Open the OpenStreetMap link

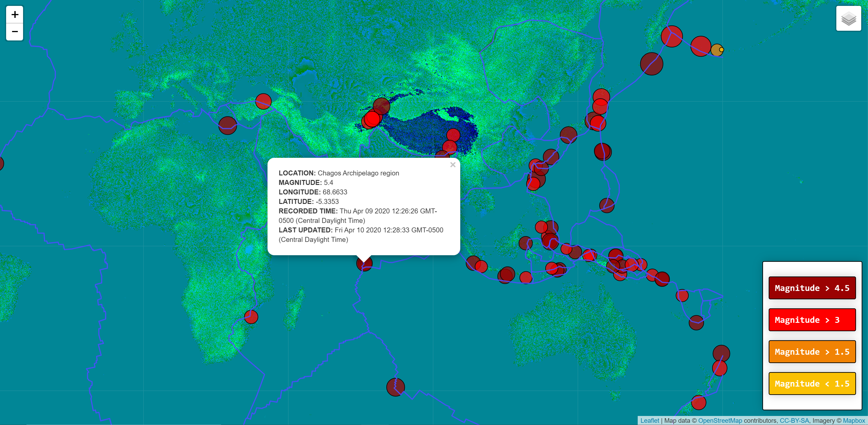(x=720, y=420)
